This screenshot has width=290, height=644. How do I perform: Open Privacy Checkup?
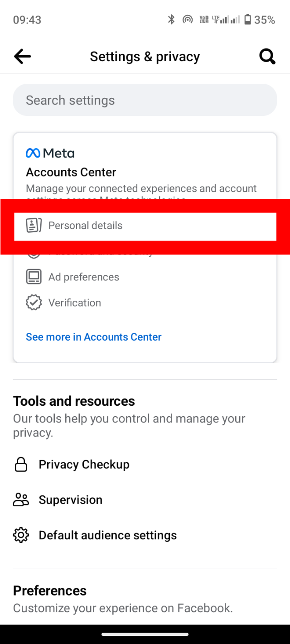tap(84, 465)
